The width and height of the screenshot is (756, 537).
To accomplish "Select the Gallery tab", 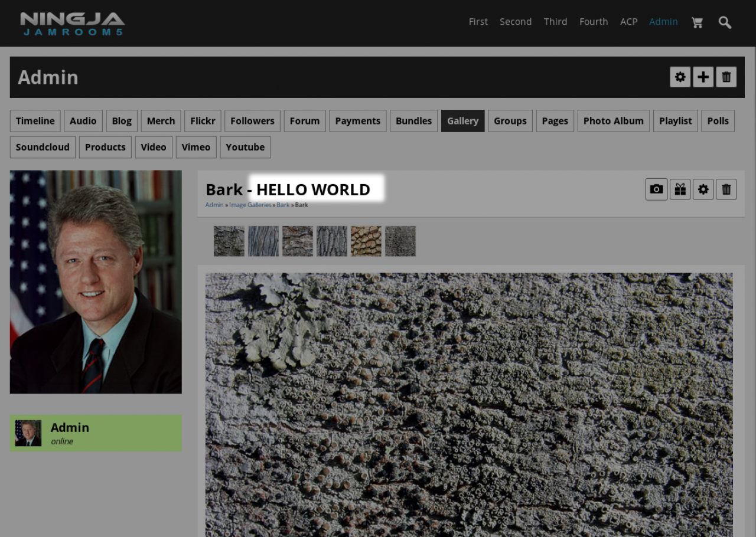I will point(462,121).
